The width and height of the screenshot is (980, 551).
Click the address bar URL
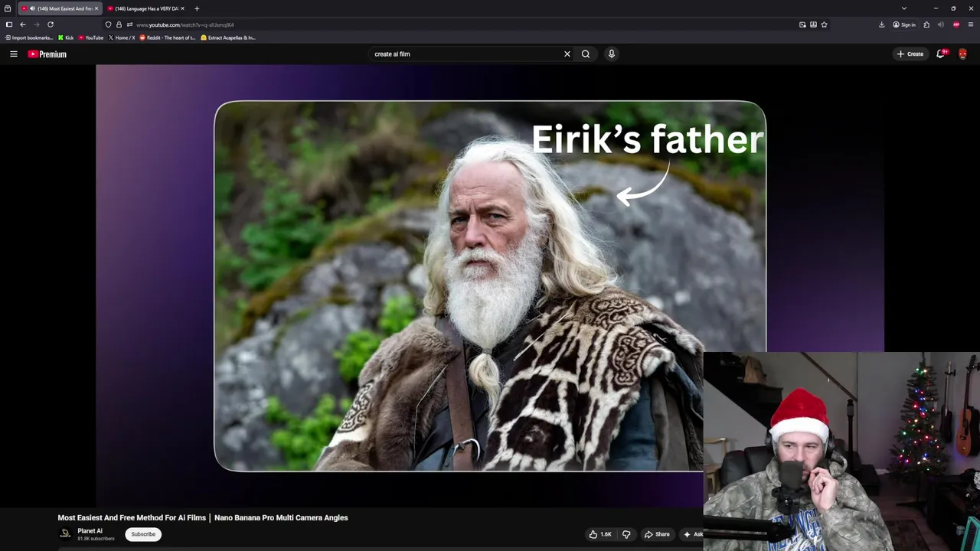pos(185,24)
